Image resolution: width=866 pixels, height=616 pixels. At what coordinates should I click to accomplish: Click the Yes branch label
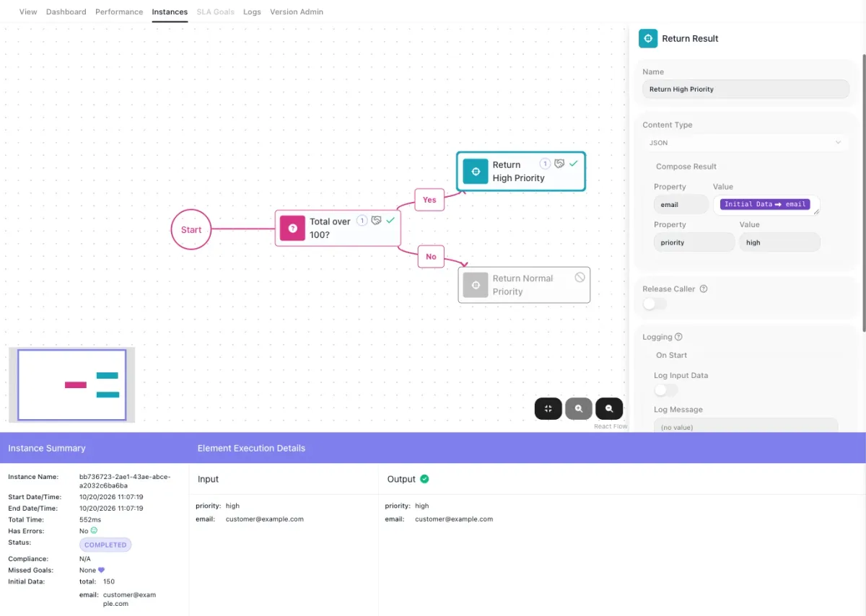429,200
